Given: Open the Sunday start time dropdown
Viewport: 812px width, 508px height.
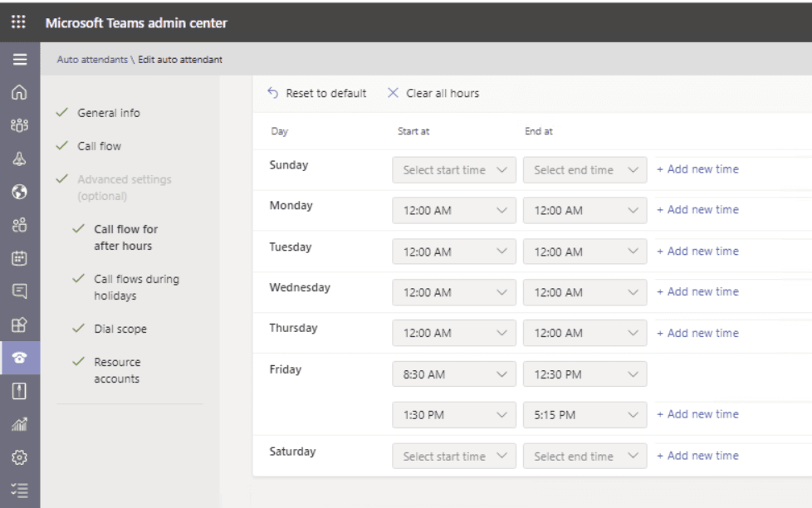Looking at the screenshot, I should click(453, 169).
